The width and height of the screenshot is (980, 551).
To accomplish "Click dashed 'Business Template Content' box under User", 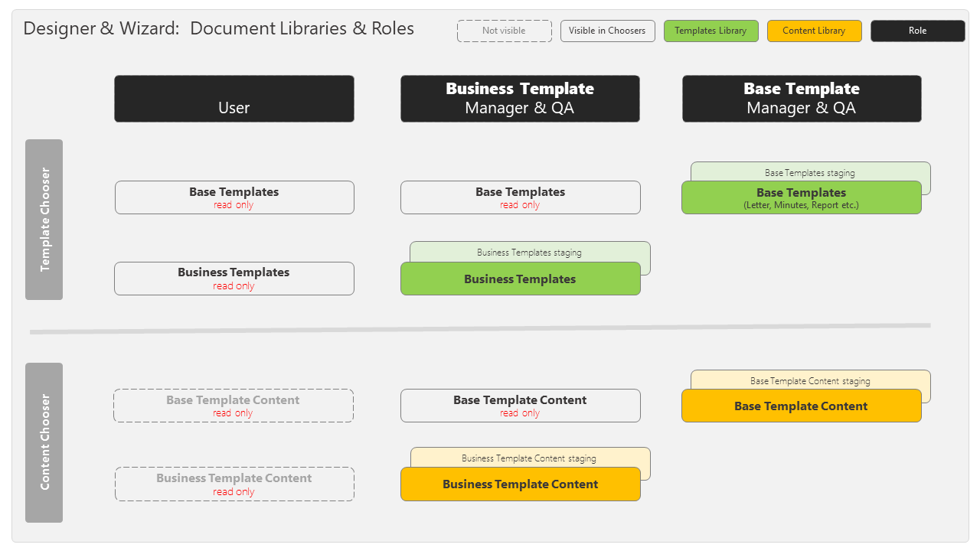I will click(234, 484).
